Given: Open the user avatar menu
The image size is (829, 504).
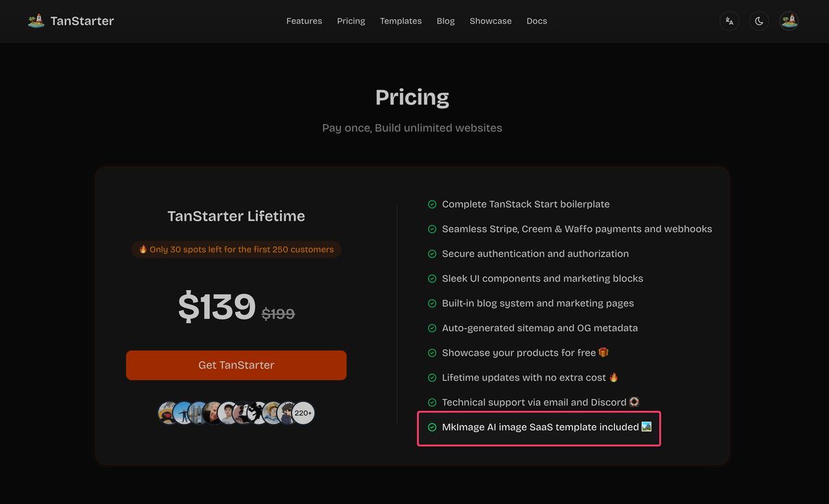Looking at the screenshot, I should pos(789,21).
